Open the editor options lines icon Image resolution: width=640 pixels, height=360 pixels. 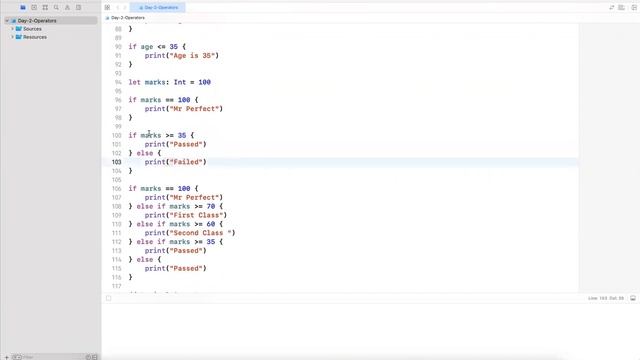pos(621,7)
